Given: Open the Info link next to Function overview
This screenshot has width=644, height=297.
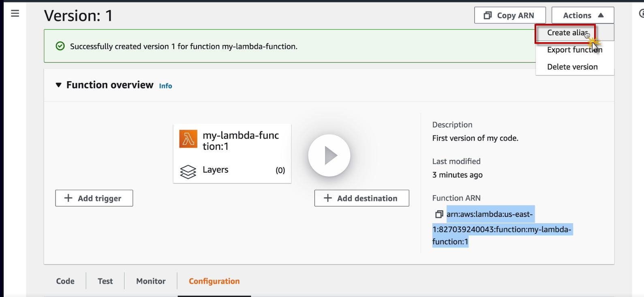Looking at the screenshot, I should [x=165, y=86].
